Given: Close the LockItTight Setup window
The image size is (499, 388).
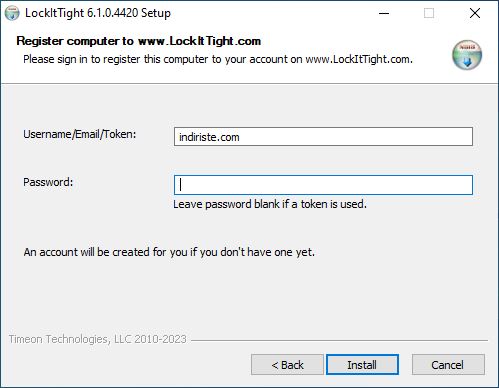Looking at the screenshot, I should [475, 13].
